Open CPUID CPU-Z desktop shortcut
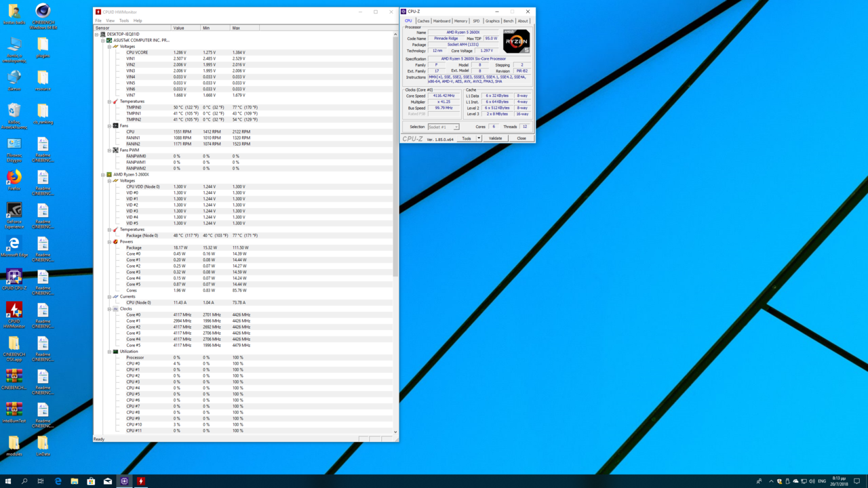The image size is (868, 488). (14, 279)
